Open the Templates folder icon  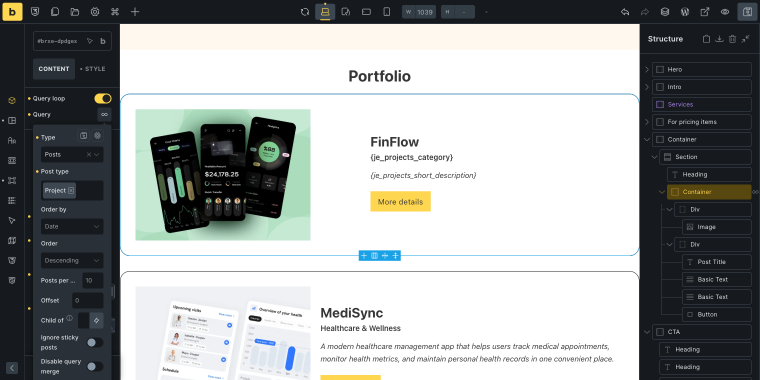pos(75,12)
